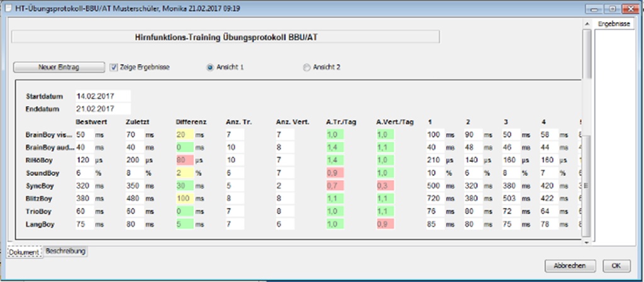Switch to the Dokument tab
The height and width of the screenshot is (282, 644).
point(24,252)
